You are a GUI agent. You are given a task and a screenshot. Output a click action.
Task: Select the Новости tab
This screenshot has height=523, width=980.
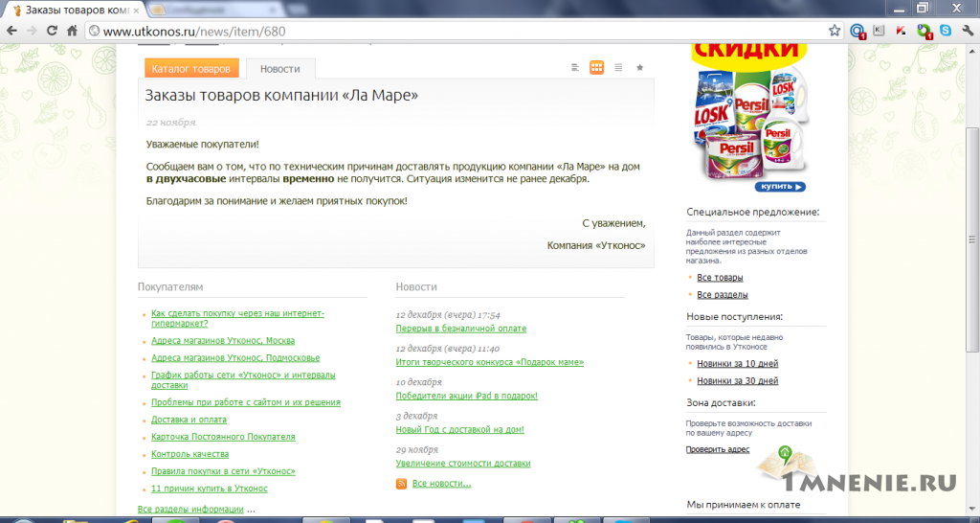[x=280, y=69]
